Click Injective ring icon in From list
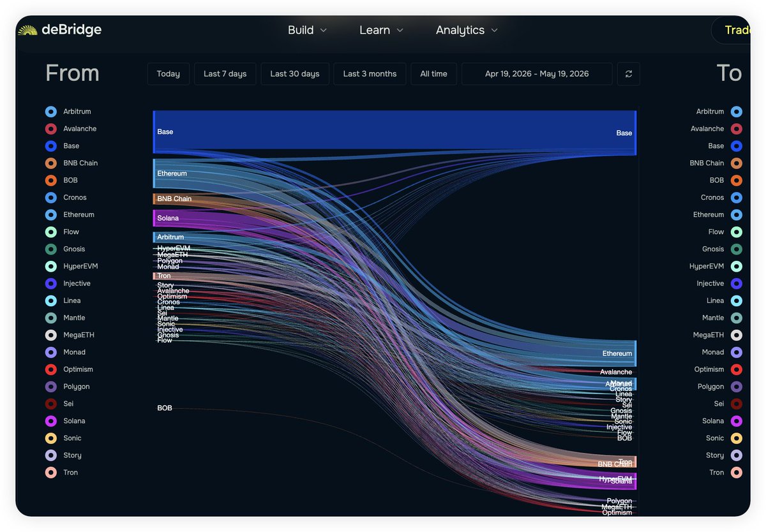766x532 pixels. point(51,284)
